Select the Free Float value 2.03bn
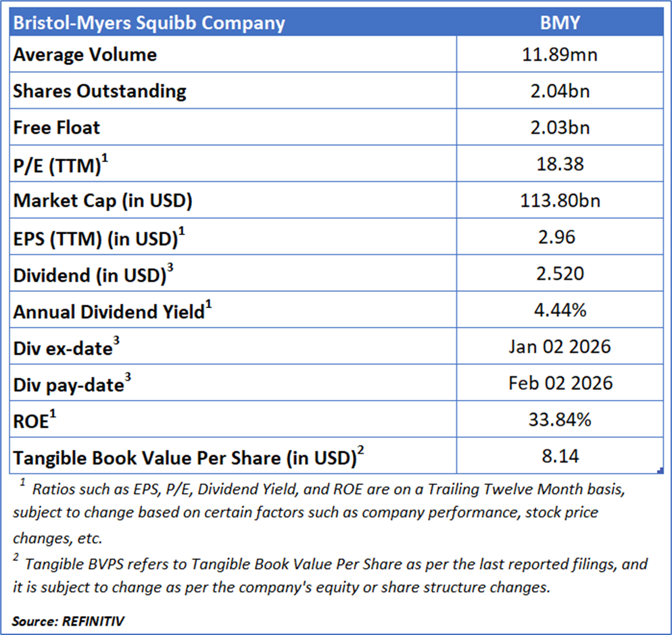Viewport: 672px width, 635px height. [559, 128]
